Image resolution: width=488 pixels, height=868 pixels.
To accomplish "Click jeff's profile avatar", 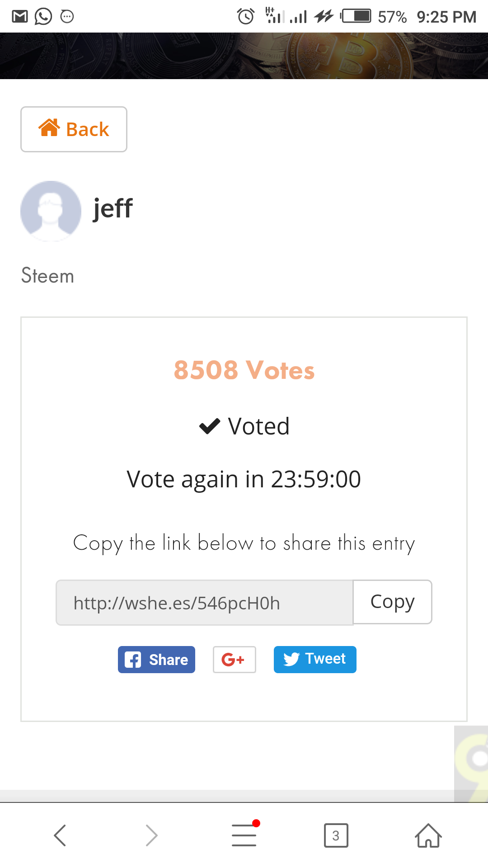I will click(x=51, y=211).
